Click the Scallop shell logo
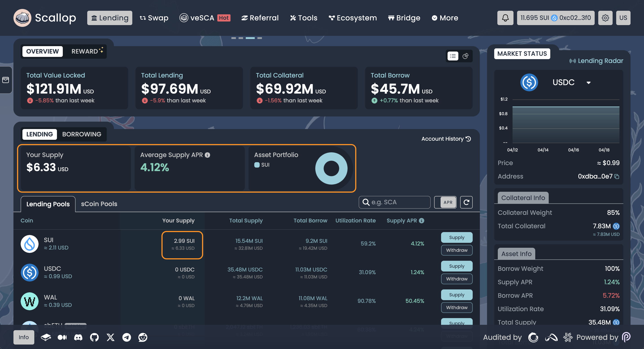 point(22,18)
